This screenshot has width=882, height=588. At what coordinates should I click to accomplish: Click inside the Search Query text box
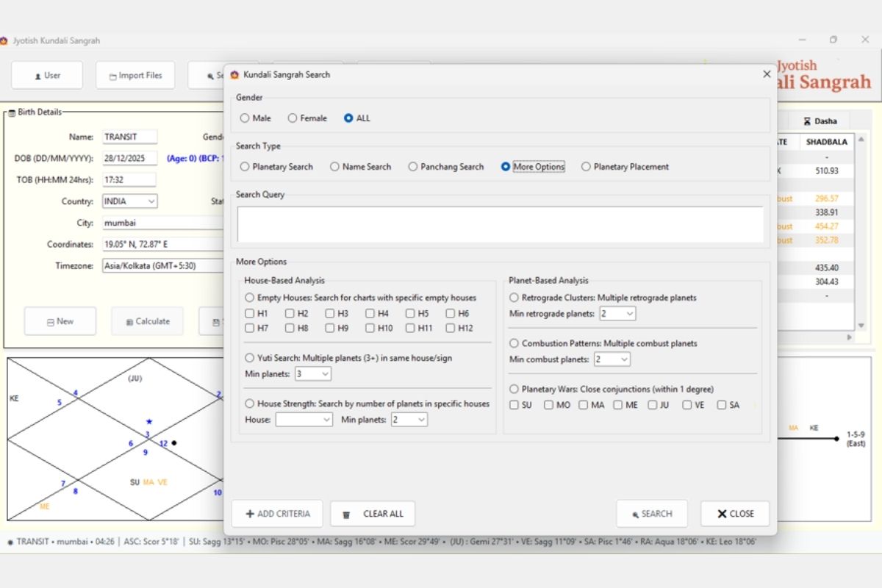tap(500, 225)
